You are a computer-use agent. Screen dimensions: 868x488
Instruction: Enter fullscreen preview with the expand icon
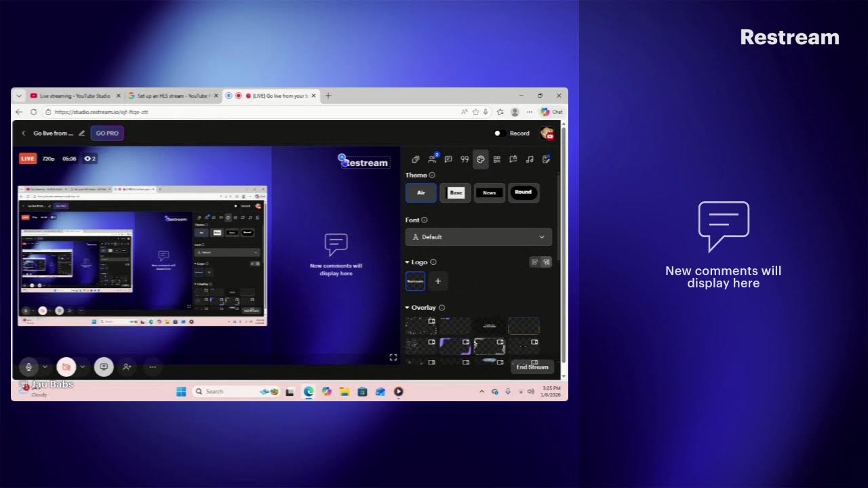393,357
